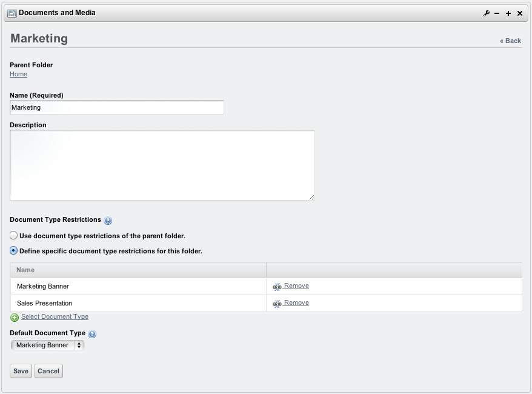Click the Parent Folder label
Screen dimensions: 532x394
click(32, 65)
